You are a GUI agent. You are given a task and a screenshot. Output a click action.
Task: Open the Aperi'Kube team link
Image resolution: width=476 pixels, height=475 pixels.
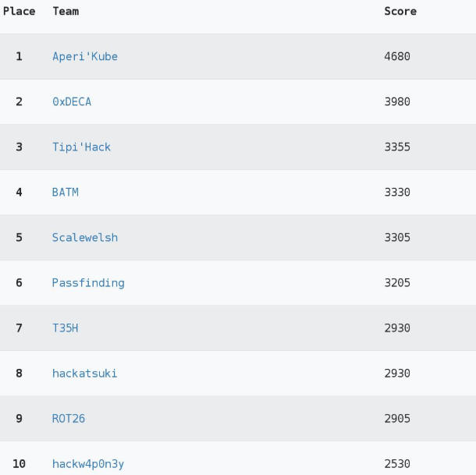[85, 56]
